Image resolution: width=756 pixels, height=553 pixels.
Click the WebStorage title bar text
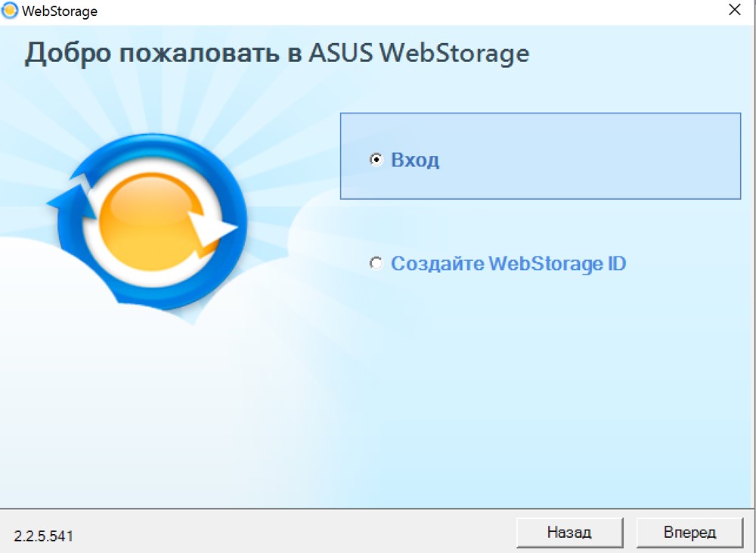(x=60, y=11)
